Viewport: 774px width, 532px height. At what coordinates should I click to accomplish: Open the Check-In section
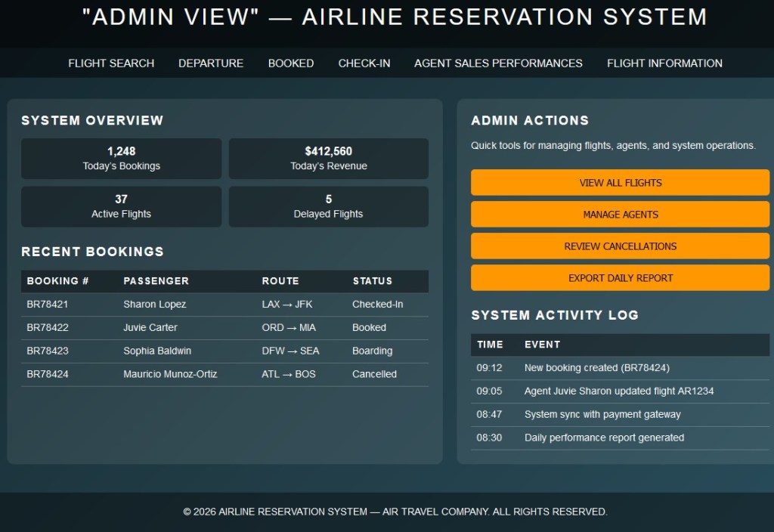[x=364, y=63]
